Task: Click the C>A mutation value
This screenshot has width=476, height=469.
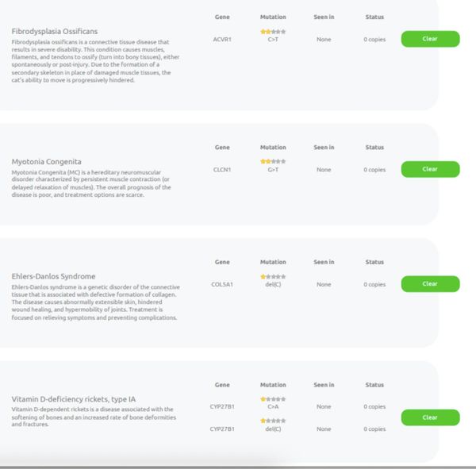Action: pyautogui.click(x=273, y=406)
